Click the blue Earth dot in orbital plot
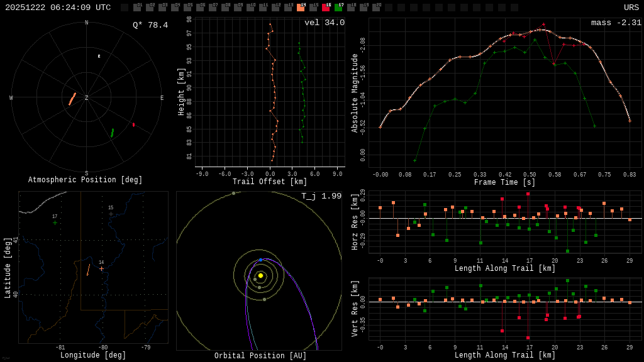This screenshot has height=362, width=644. click(x=261, y=260)
